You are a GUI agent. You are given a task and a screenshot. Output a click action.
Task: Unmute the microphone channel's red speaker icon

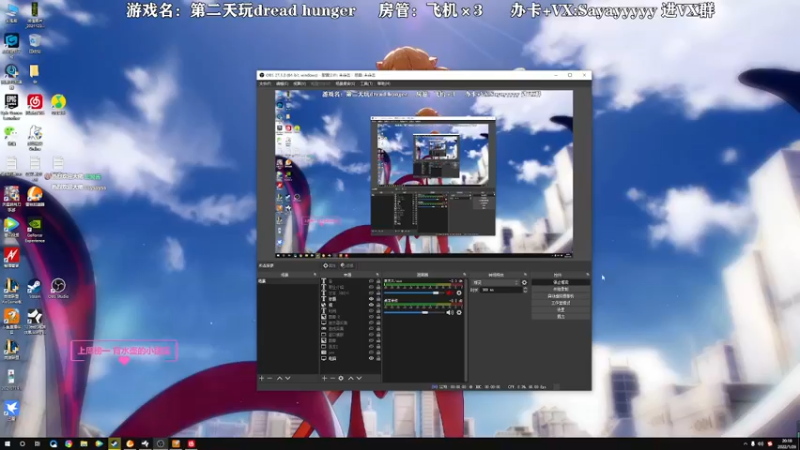click(x=449, y=293)
